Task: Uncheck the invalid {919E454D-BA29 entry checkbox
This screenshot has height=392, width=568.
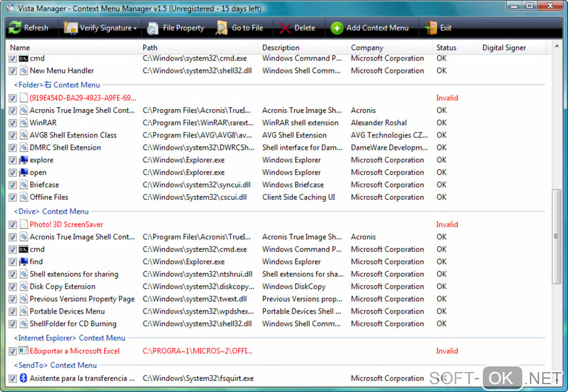Action: (13, 98)
